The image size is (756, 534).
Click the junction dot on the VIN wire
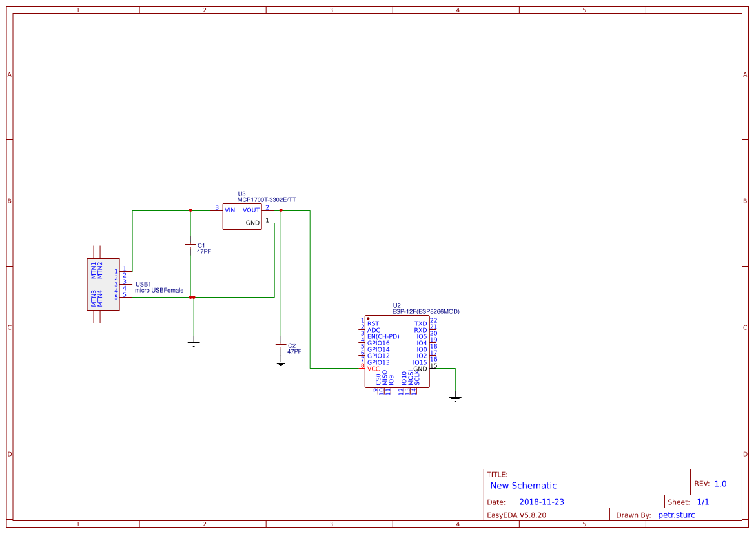(x=191, y=209)
